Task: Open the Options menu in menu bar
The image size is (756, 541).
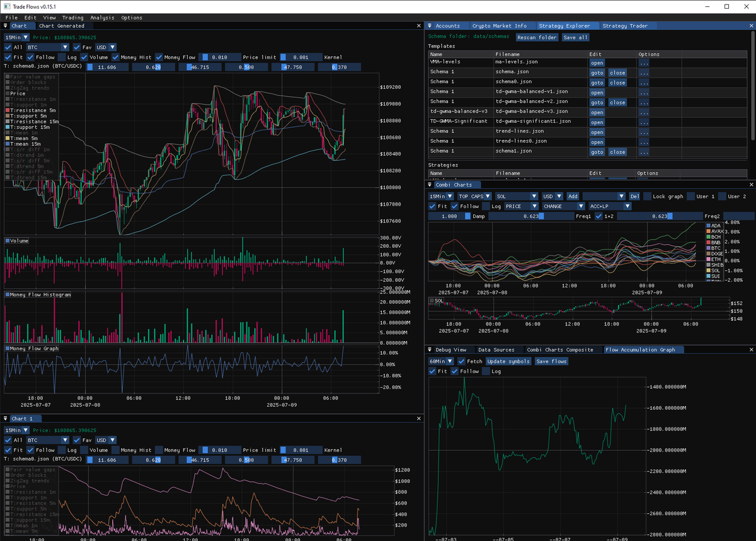Action: [132, 18]
